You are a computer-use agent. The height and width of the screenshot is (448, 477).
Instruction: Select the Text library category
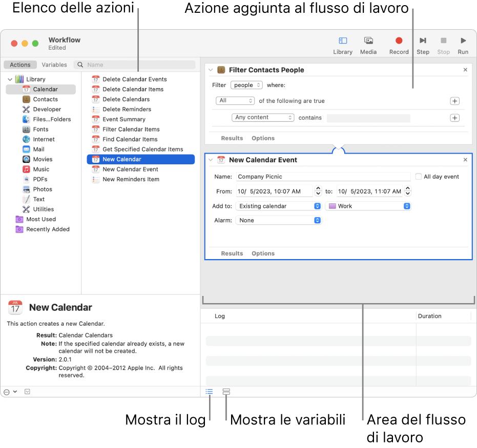pos(33,200)
